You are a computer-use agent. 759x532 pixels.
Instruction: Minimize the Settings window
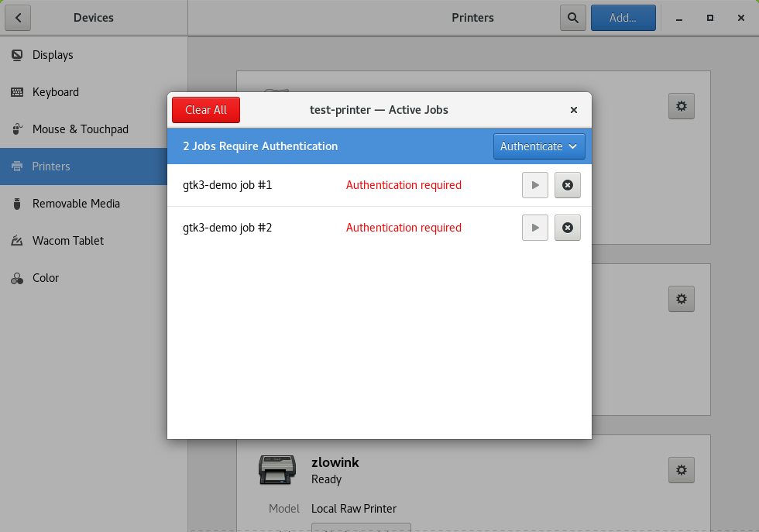[679, 19]
